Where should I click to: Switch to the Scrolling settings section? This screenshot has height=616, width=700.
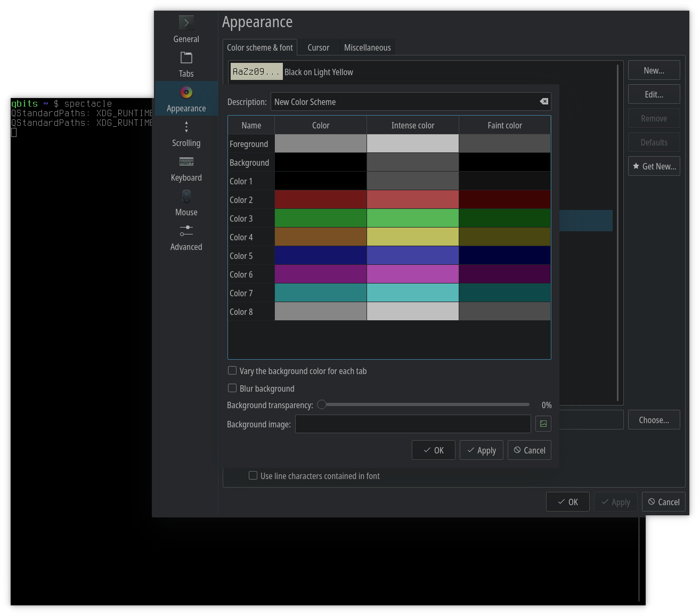pos(186,133)
